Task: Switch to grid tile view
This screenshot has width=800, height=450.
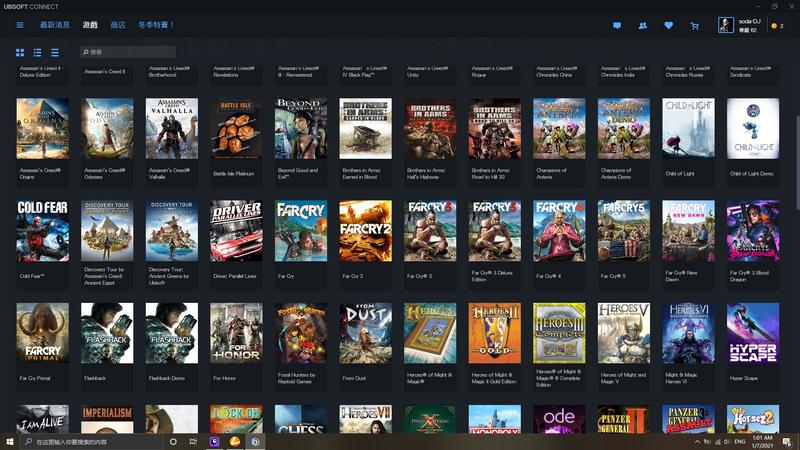Action: pos(20,52)
